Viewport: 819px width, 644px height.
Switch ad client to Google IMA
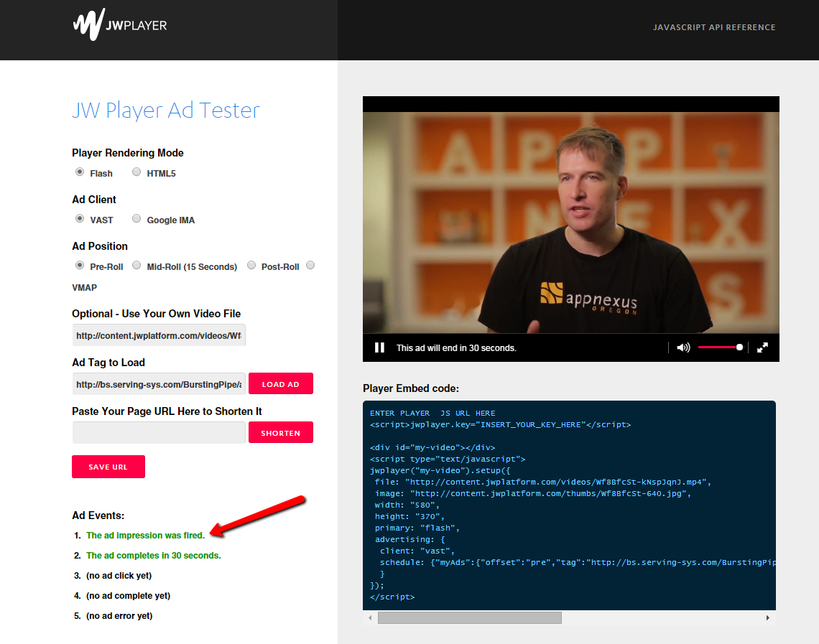click(136, 218)
